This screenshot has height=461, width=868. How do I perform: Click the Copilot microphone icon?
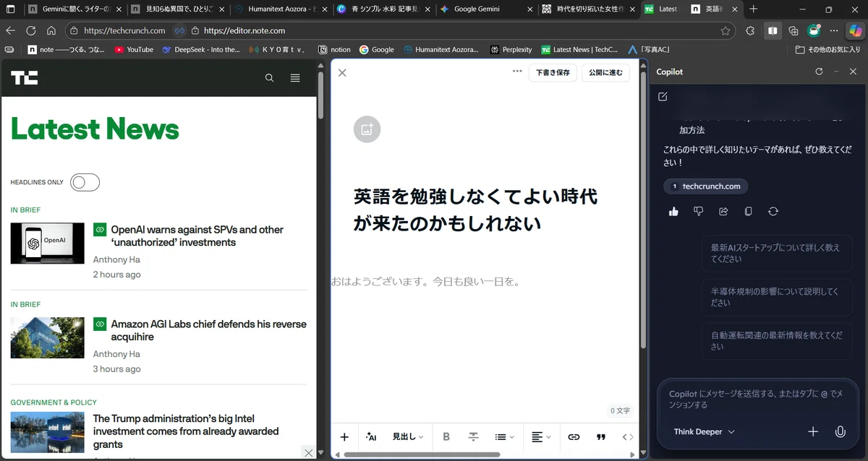pos(840,431)
